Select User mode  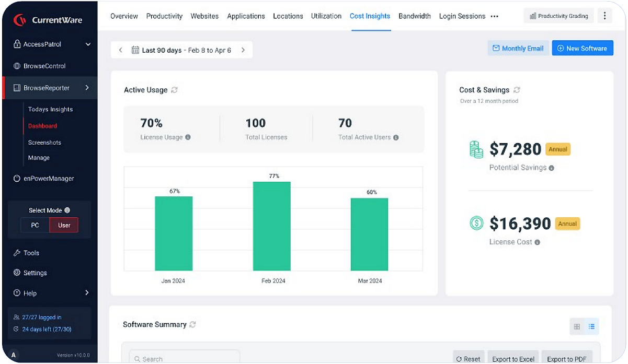(64, 225)
